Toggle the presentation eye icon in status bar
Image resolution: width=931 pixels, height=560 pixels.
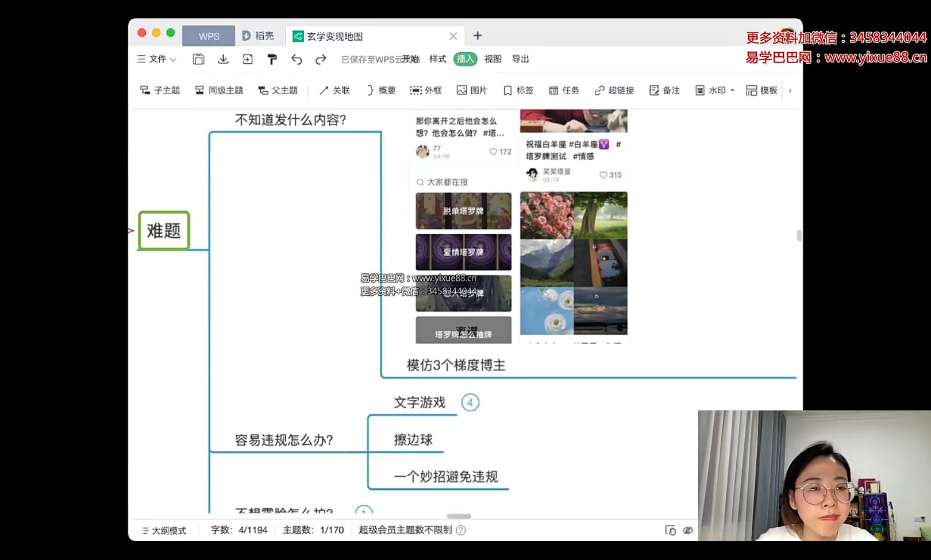[688, 530]
